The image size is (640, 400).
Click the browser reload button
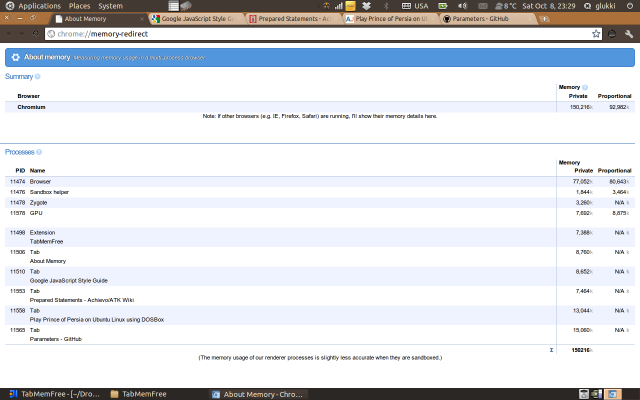[x=37, y=33]
